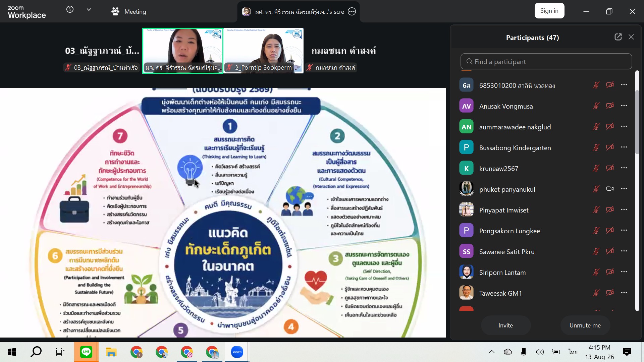644x362 pixels.
Task: Toggle microphone for Bussabong Kindergarten
Action: (596, 147)
